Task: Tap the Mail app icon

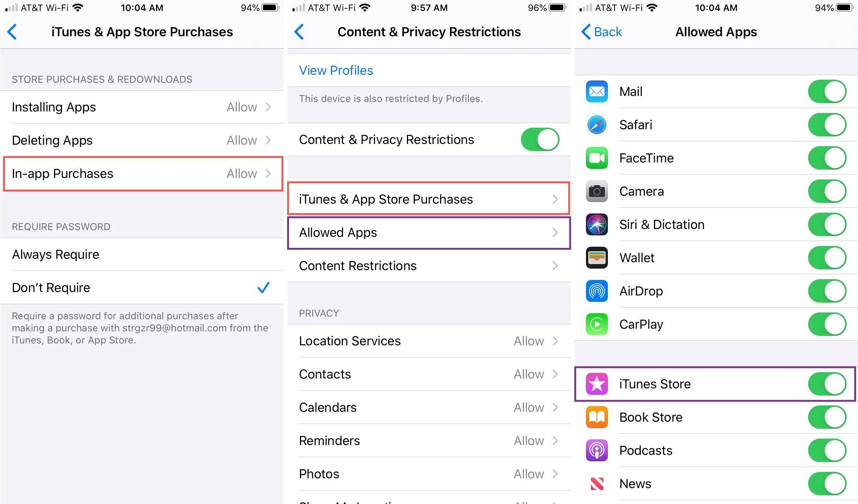Action: click(x=597, y=91)
